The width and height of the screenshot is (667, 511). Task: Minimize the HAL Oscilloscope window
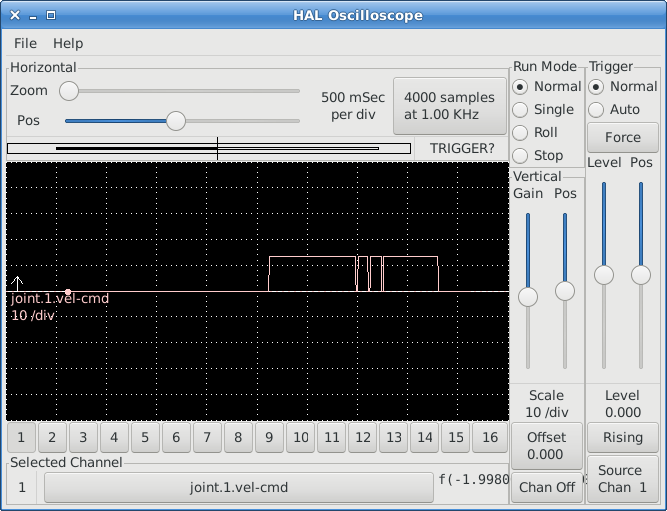[33, 16]
